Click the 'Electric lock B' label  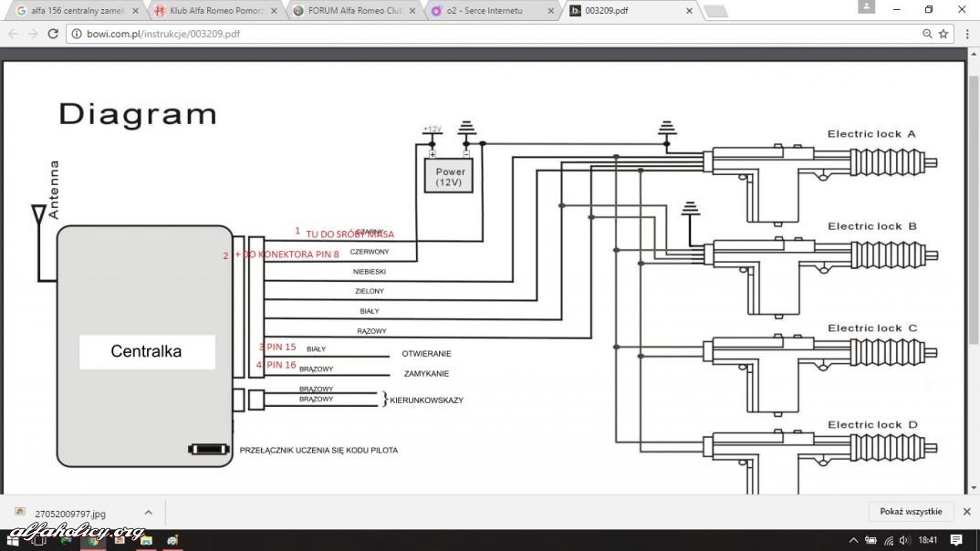(x=872, y=226)
